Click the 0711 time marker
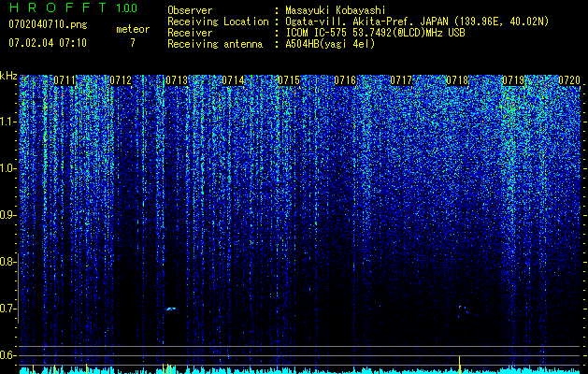Image resolution: width=588 pixels, height=374 pixels. [65, 80]
